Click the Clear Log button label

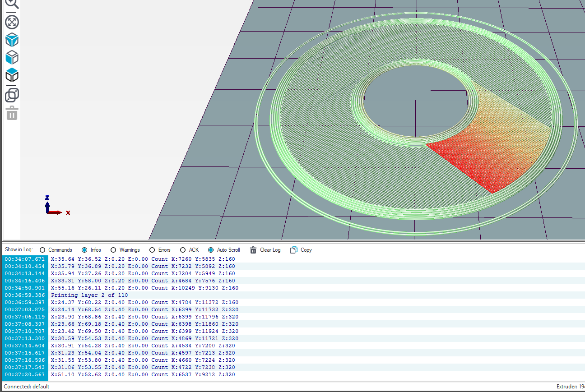click(270, 250)
